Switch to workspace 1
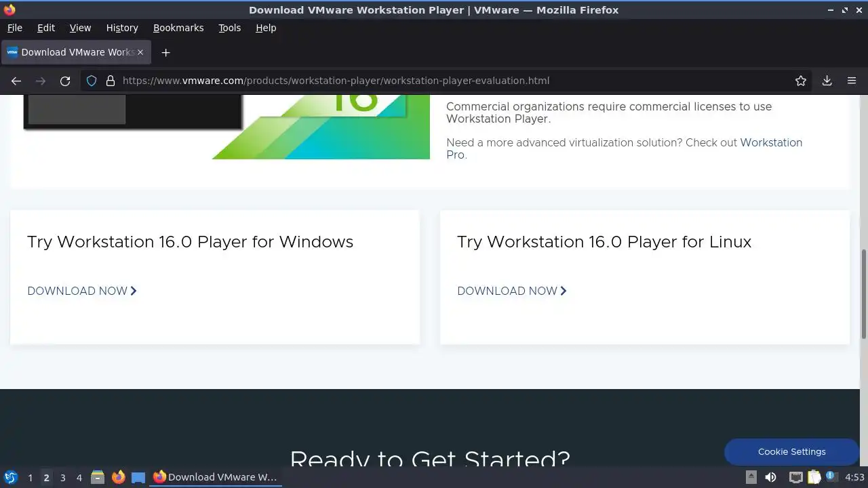The image size is (868, 488). (x=30, y=478)
